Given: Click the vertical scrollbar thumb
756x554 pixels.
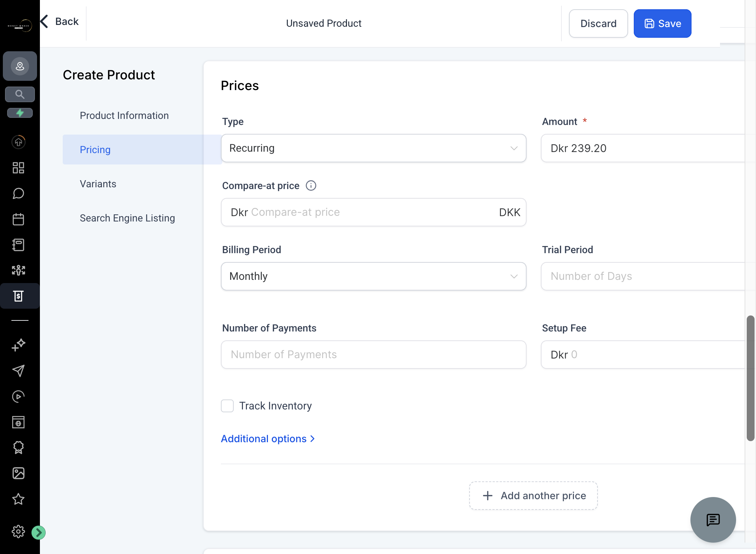Looking at the screenshot, I should [750, 378].
